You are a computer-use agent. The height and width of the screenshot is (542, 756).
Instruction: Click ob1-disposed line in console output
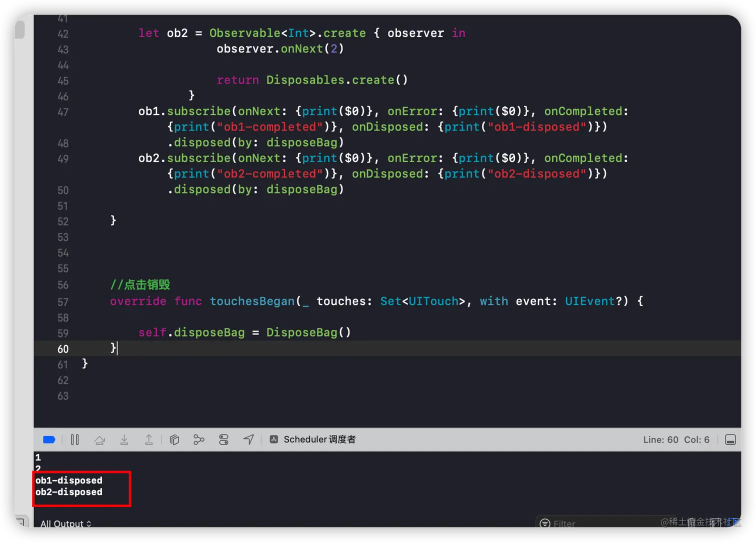coord(69,480)
